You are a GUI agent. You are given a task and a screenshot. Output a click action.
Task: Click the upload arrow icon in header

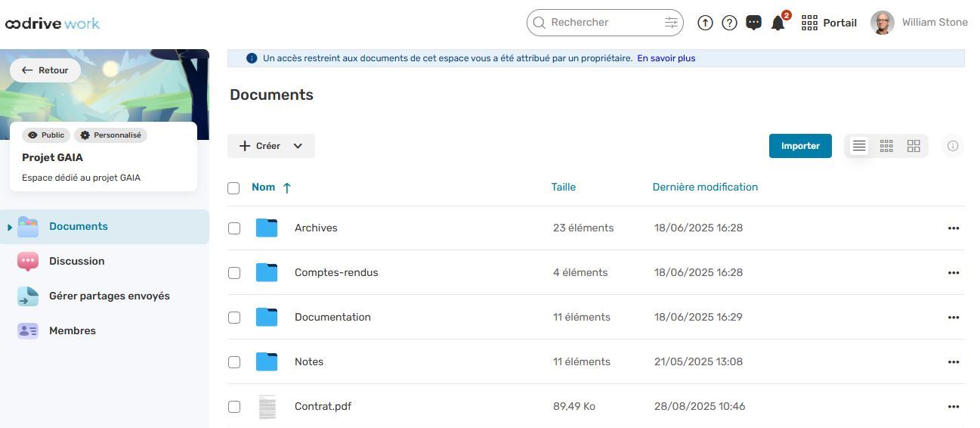pos(705,23)
